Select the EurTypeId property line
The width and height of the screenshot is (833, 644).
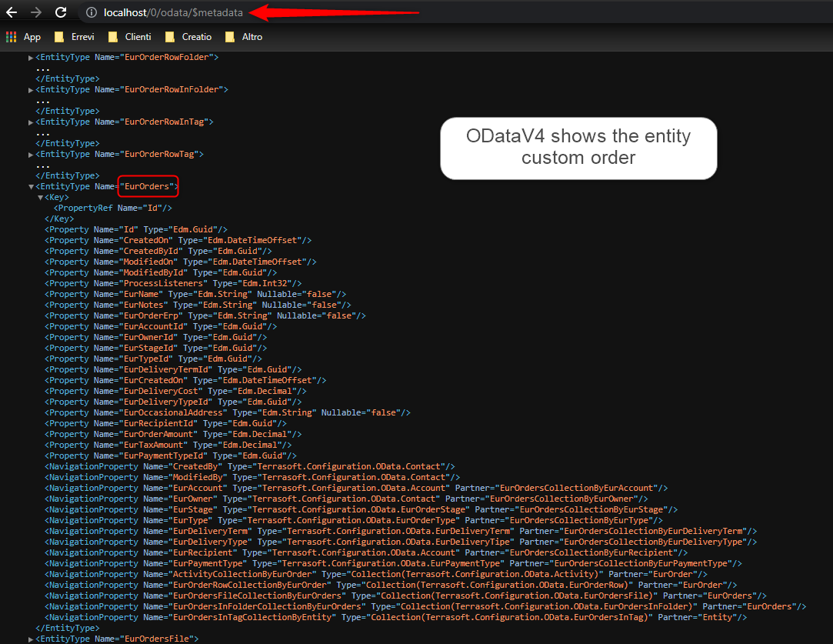(x=153, y=359)
